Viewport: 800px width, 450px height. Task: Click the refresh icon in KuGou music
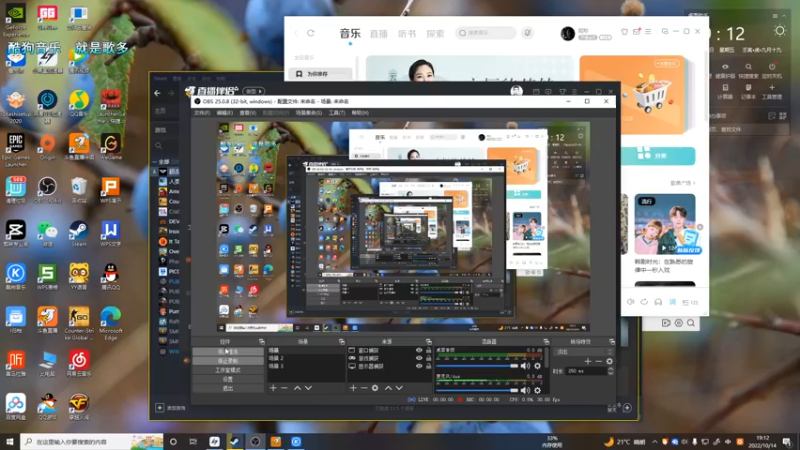coord(311,33)
